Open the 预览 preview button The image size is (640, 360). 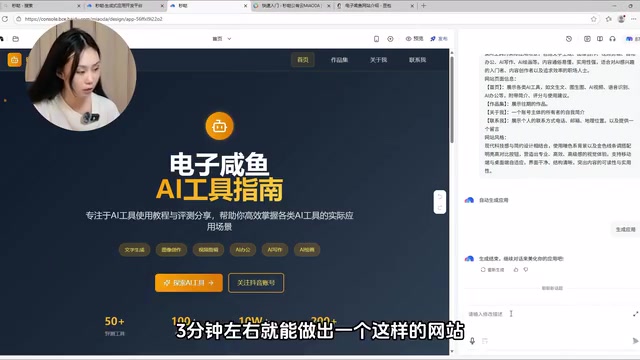pyautogui.click(x=414, y=39)
